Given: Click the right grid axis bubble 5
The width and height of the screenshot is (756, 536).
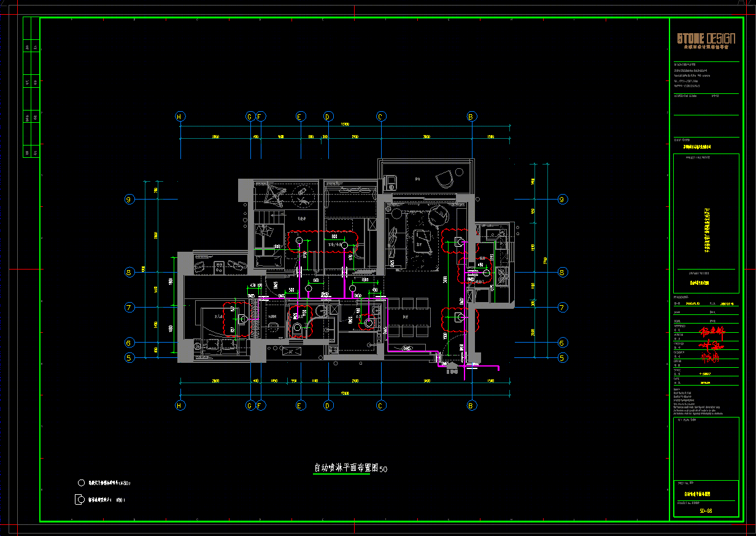Looking at the screenshot, I should [563, 358].
